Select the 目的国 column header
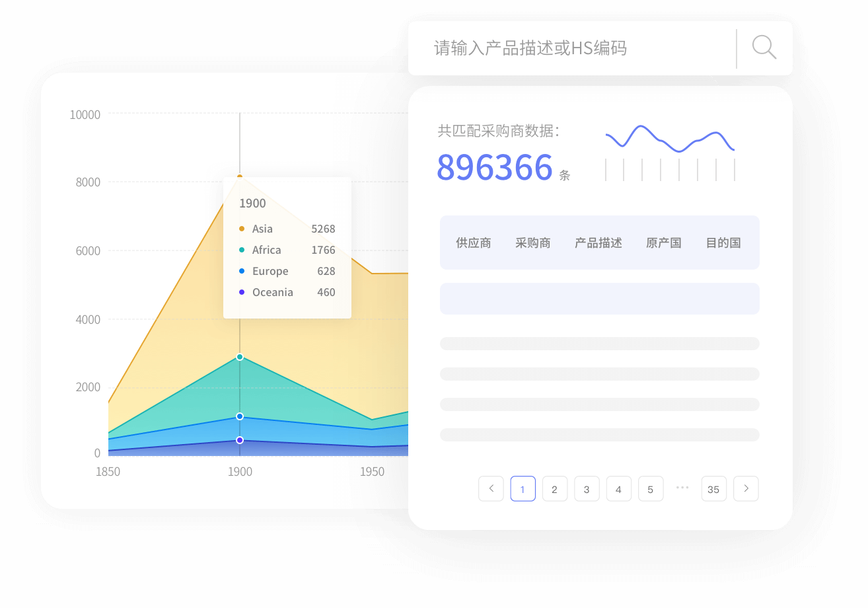This screenshot has width=868, height=608. (723, 243)
